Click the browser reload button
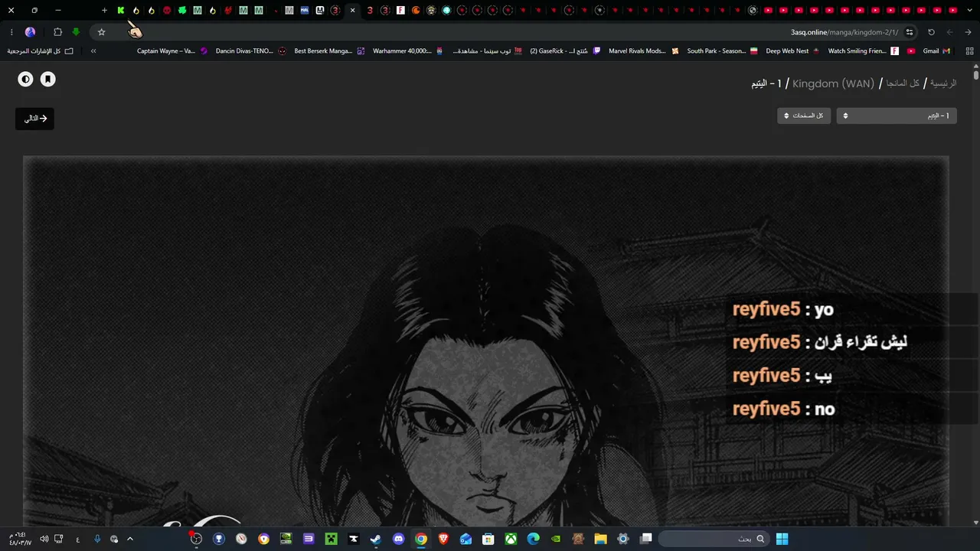Screen dimensions: 980x551 (x=931, y=32)
